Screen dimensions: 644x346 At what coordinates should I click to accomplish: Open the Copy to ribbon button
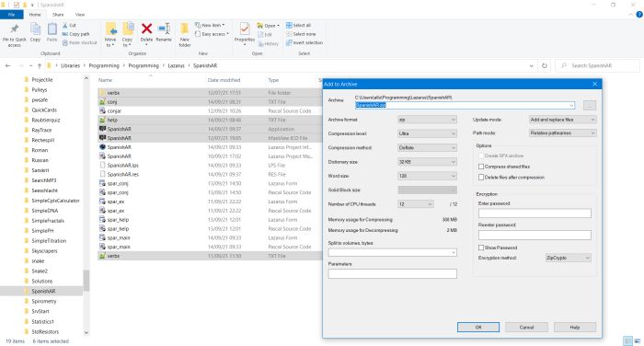[128, 35]
